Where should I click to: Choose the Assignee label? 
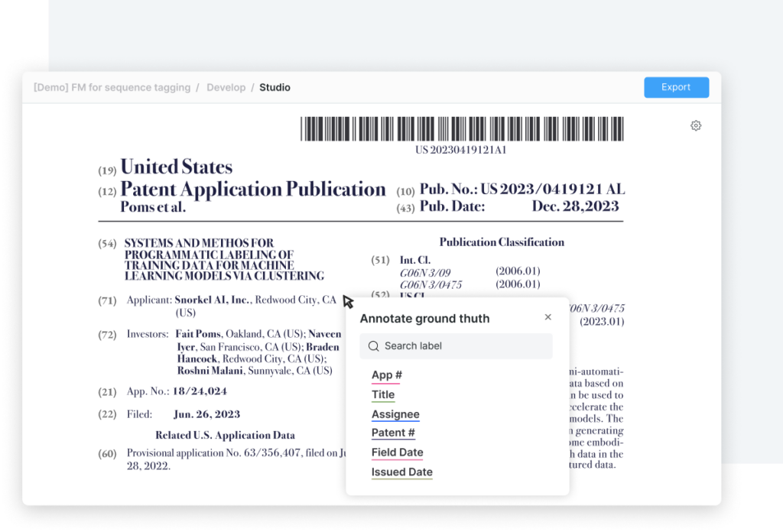tap(395, 414)
